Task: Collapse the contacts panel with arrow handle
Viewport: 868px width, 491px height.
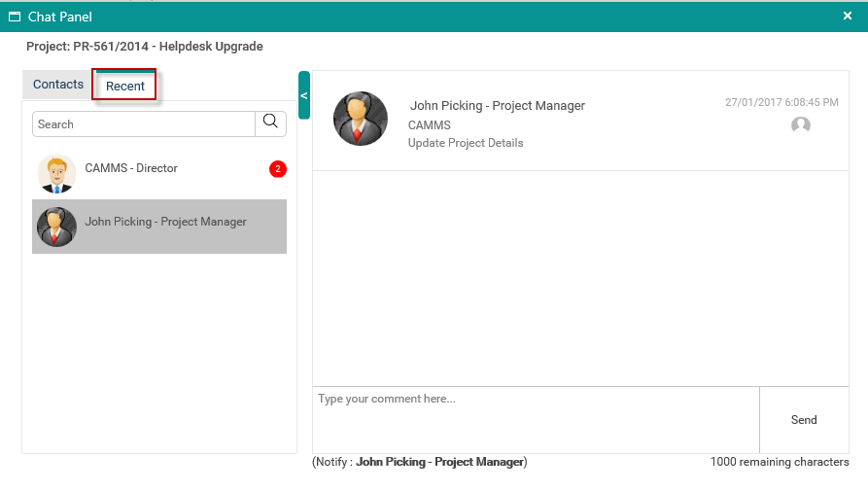Action: (x=304, y=95)
